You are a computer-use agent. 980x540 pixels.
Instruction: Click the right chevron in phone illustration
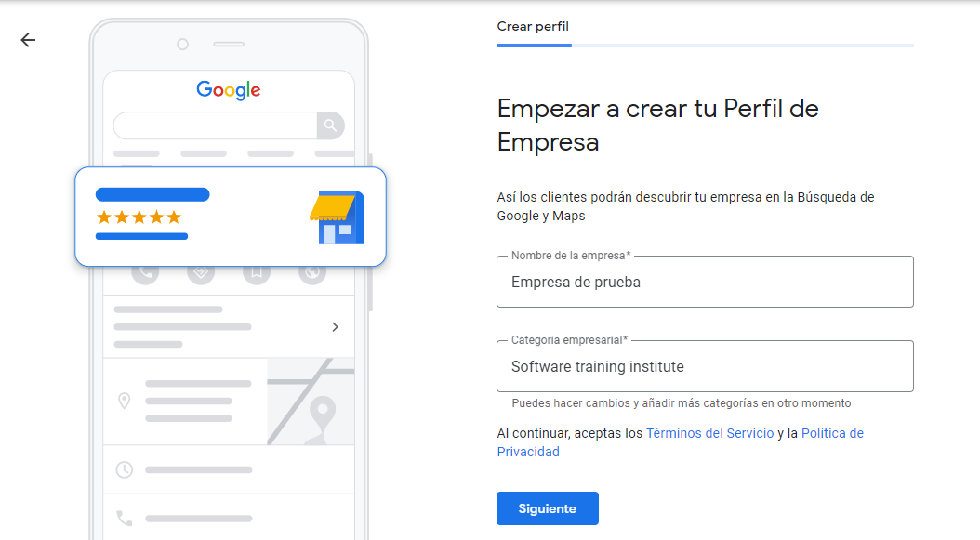(335, 327)
